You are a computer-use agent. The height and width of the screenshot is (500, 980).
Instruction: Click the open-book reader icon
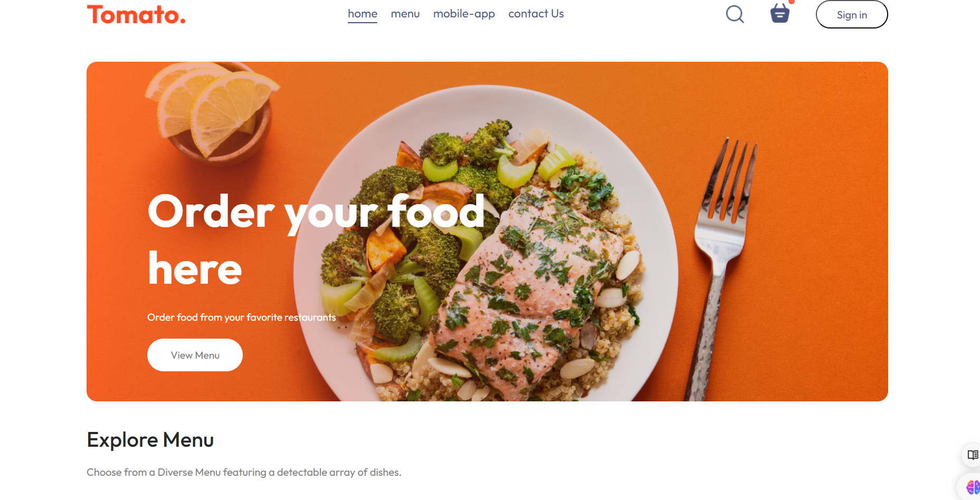[x=973, y=455]
